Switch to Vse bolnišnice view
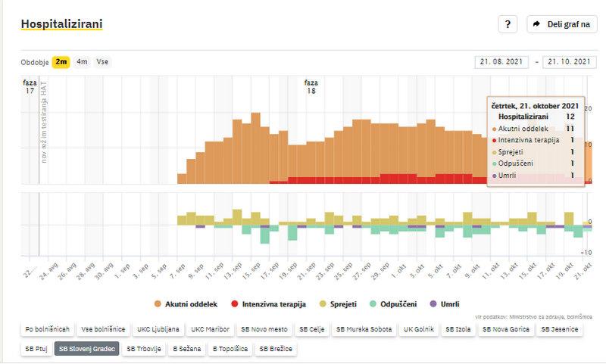This screenshot has height=364, width=606. 102,330
